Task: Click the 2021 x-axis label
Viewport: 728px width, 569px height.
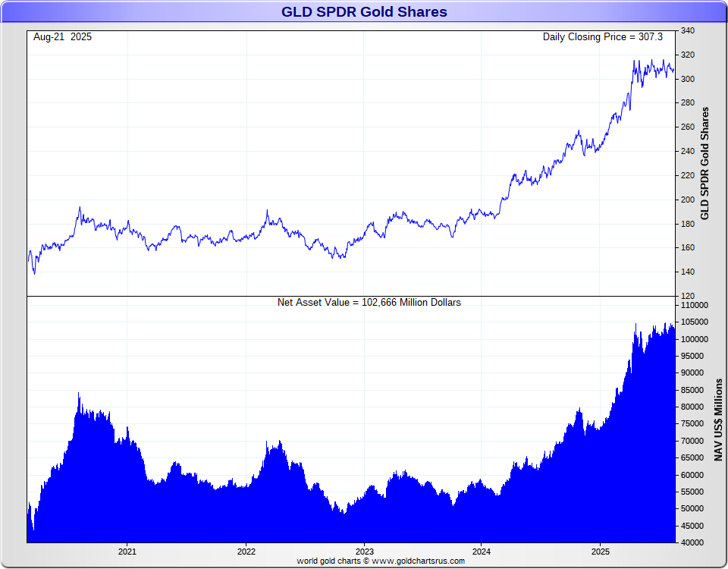Action: pyautogui.click(x=127, y=552)
